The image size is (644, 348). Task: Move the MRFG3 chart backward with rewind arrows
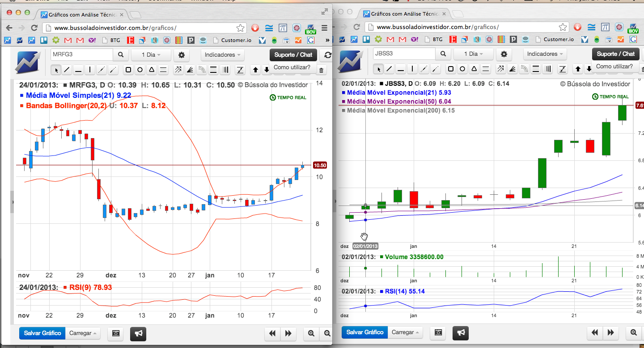click(x=272, y=333)
